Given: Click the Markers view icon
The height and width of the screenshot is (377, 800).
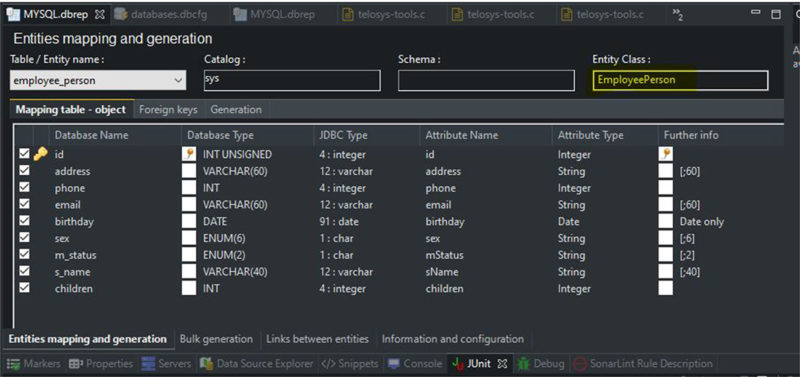Looking at the screenshot, I should [14, 364].
